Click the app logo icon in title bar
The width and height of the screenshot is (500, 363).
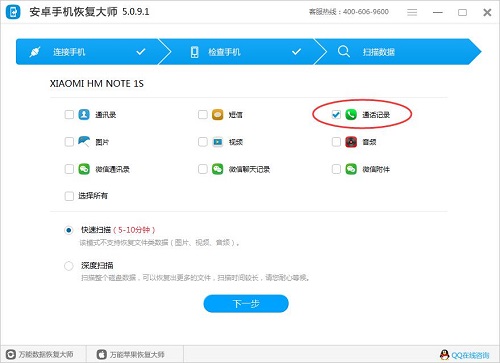(13, 12)
